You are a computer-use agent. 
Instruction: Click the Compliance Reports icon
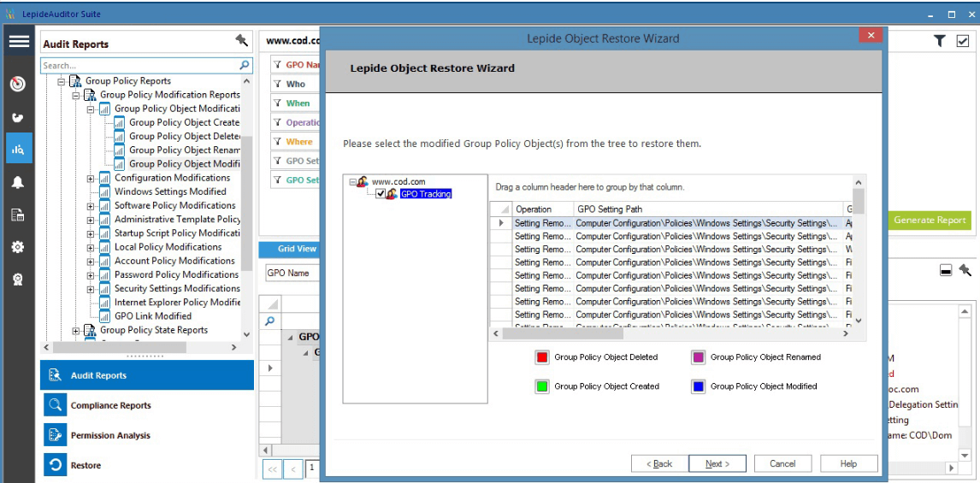click(x=55, y=405)
